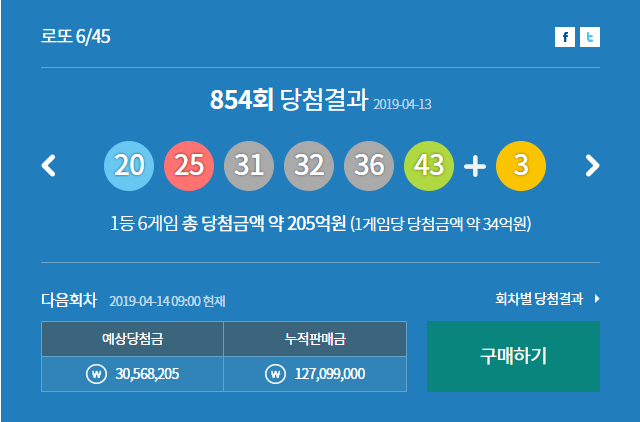Click the yellow bonus ball number 3

(520, 166)
